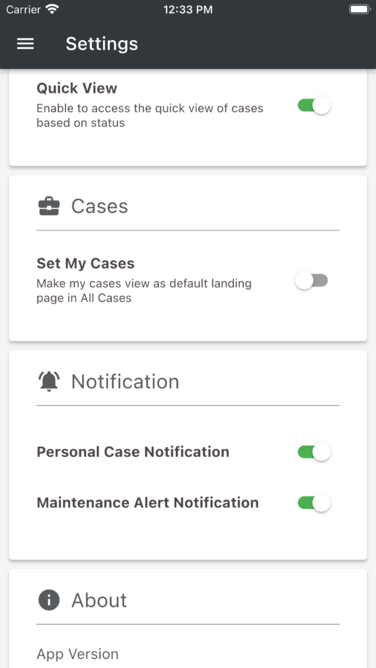This screenshot has width=376, height=668.
Task: Turn off Maintenance Alert Notification switch
Action: (314, 503)
